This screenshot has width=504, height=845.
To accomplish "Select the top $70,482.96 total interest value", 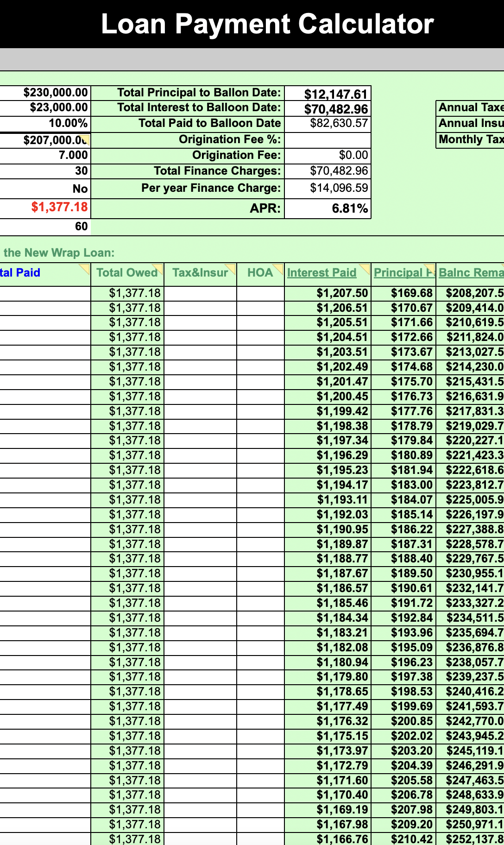I will [328, 109].
